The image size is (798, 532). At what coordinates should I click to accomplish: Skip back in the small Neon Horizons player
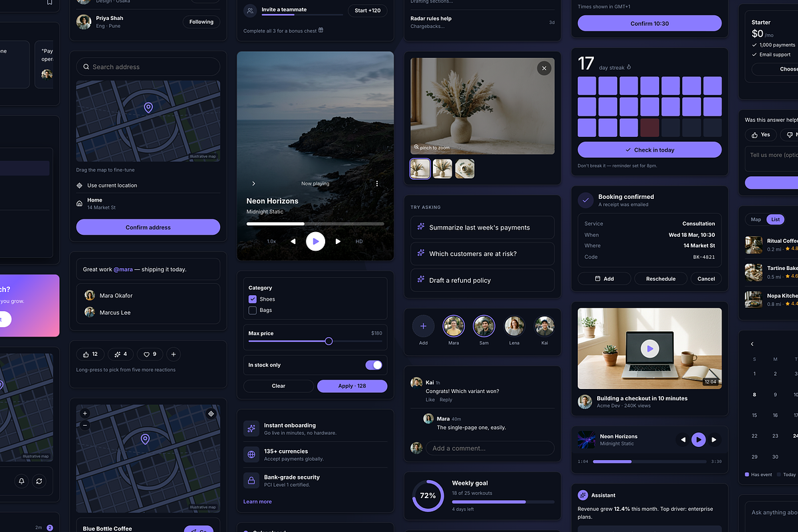point(682,440)
